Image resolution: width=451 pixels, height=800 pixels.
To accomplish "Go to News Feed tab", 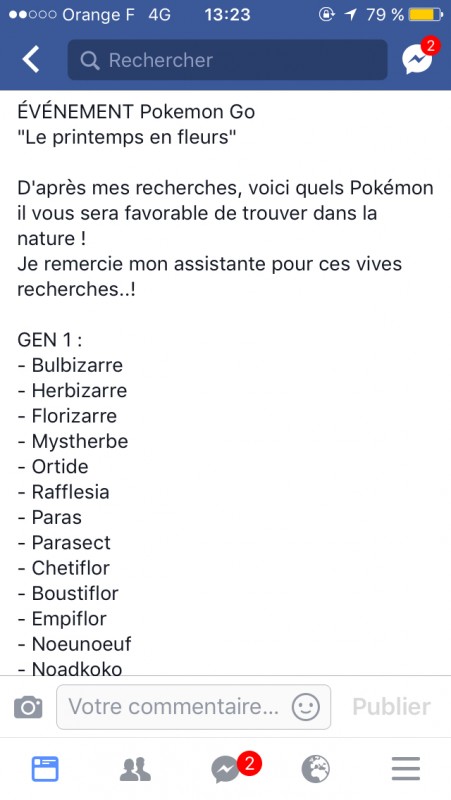I will point(45,769).
